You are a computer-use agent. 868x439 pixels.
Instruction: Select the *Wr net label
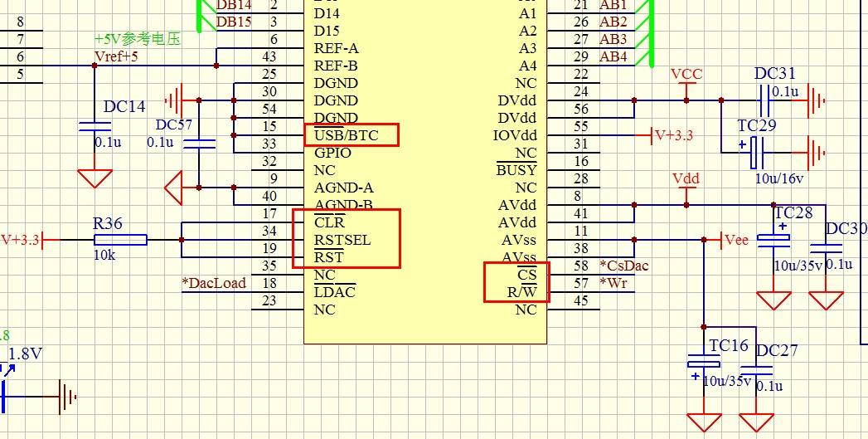pyautogui.click(x=613, y=283)
